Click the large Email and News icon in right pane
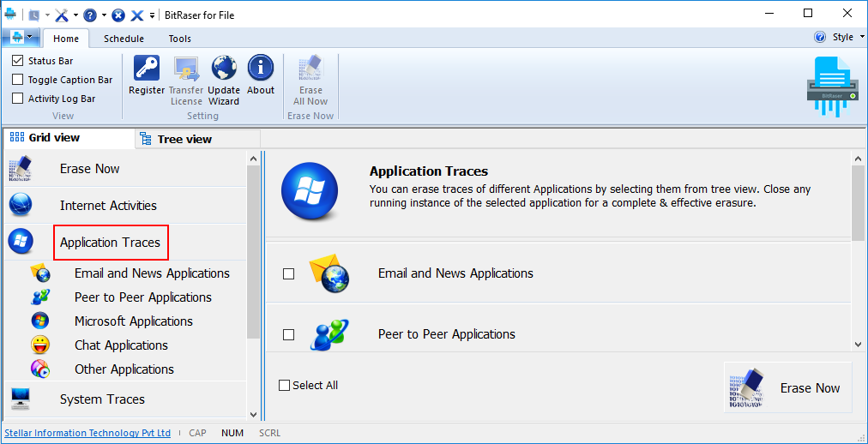868x444 pixels. coord(329,273)
